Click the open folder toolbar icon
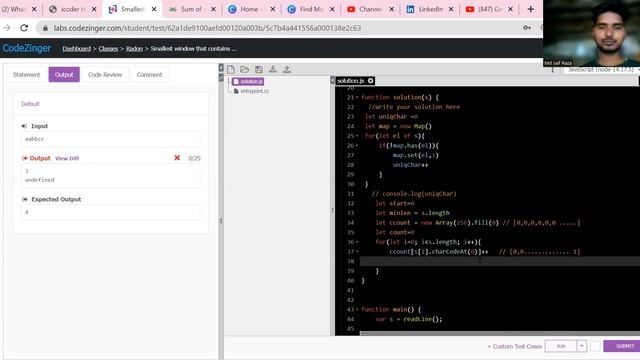 244,69
